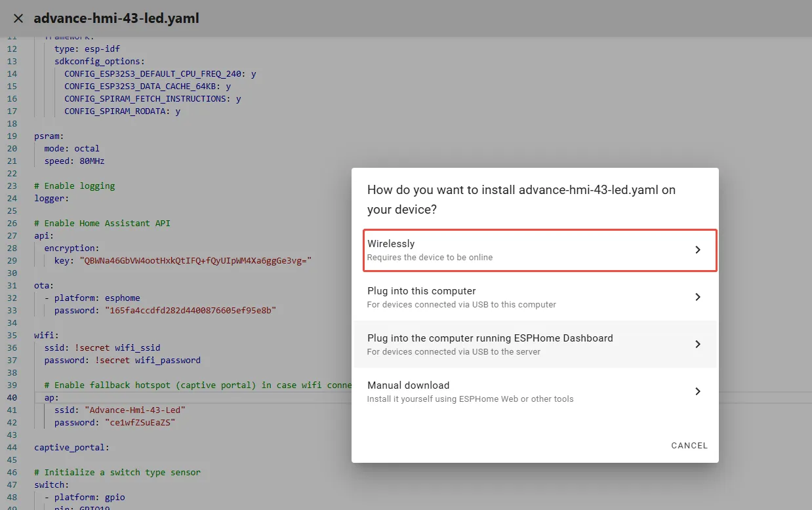The height and width of the screenshot is (510, 812).
Task: Click the API encryption key string on line 29
Action: 195,261
